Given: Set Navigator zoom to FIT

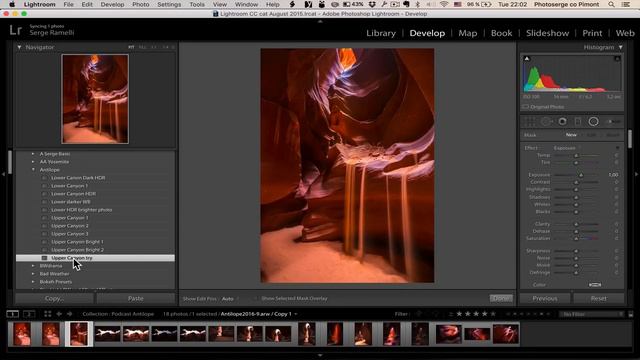Looking at the screenshot, I should click(131, 47).
